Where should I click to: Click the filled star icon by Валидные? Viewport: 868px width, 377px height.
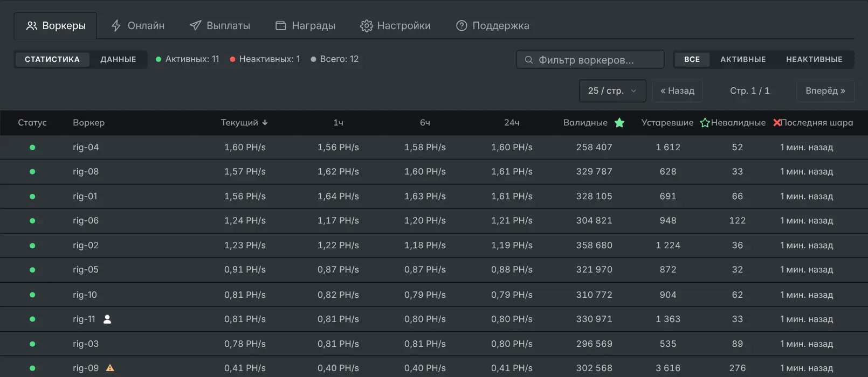click(619, 123)
